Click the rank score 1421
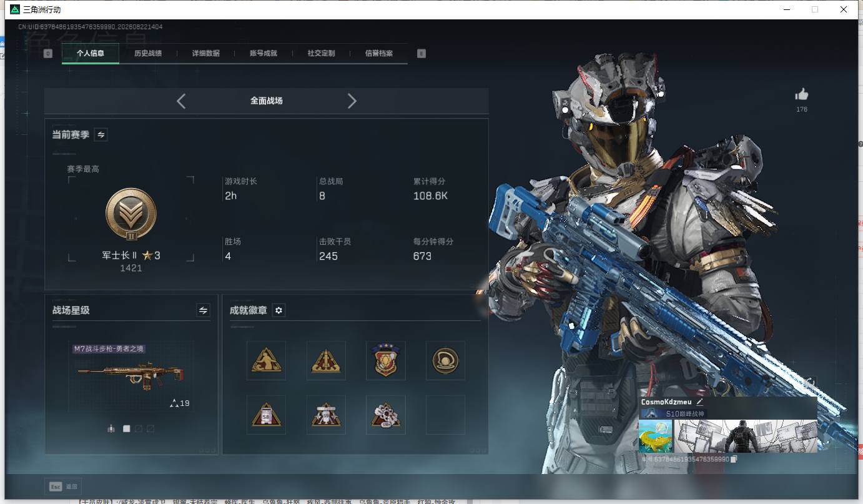The image size is (863, 504). click(x=131, y=268)
